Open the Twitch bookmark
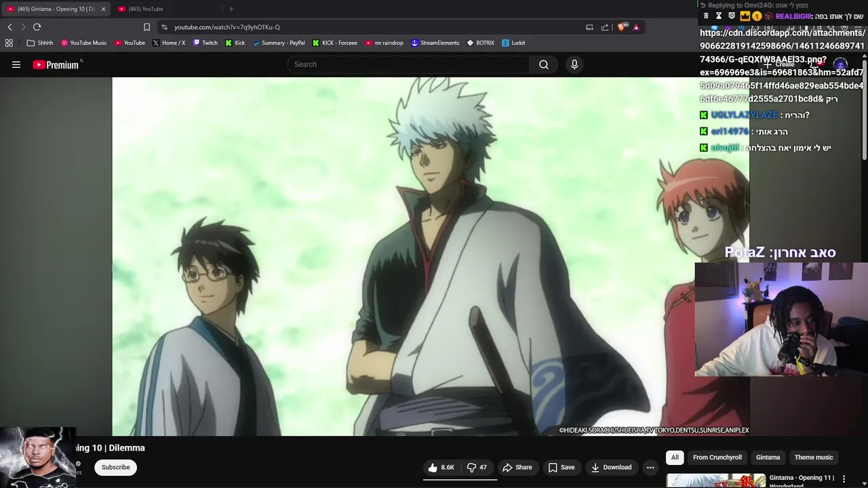 (x=205, y=43)
